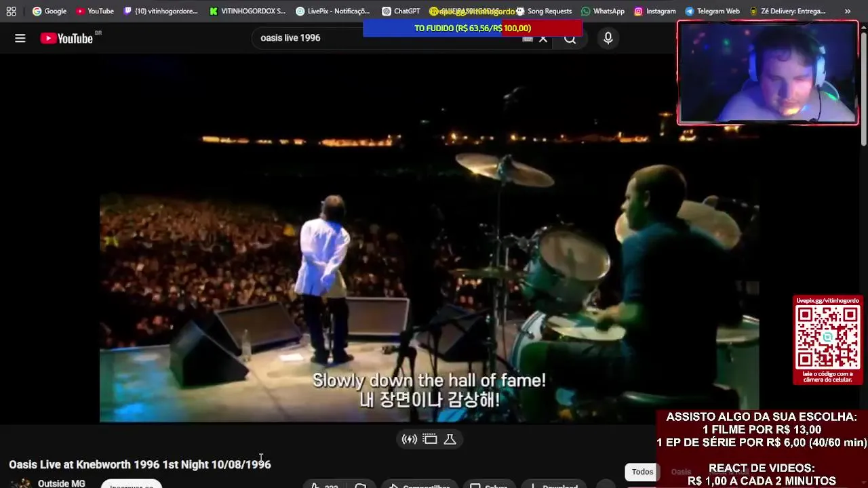
Task: Click the magnifier search button
Action: click(570, 39)
